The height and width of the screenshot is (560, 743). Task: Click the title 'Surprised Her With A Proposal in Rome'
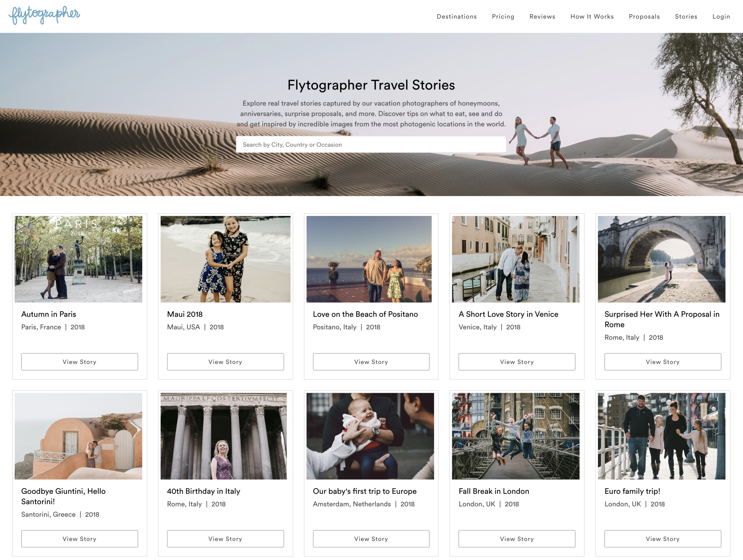tap(662, 319)
